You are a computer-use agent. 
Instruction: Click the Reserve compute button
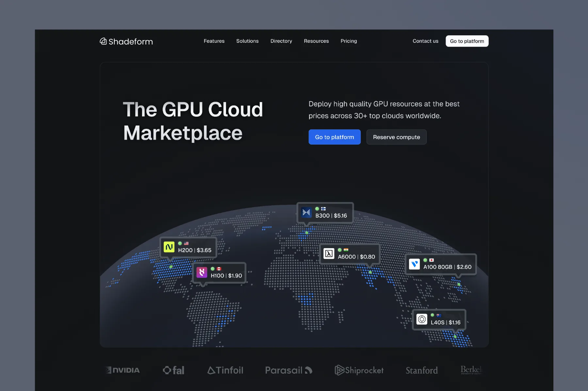coord(396,137)
